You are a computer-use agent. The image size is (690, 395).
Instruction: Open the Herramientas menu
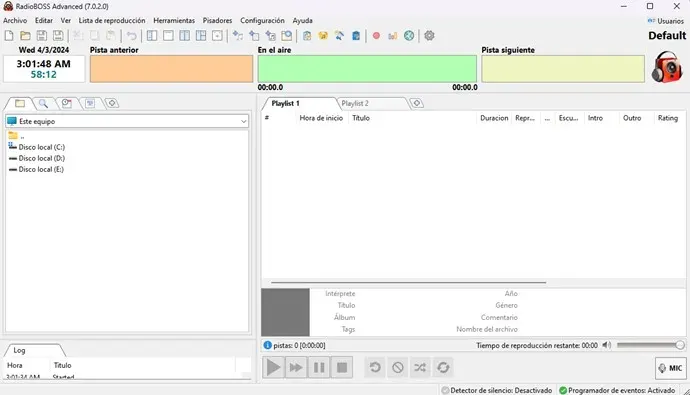(174, 20)
